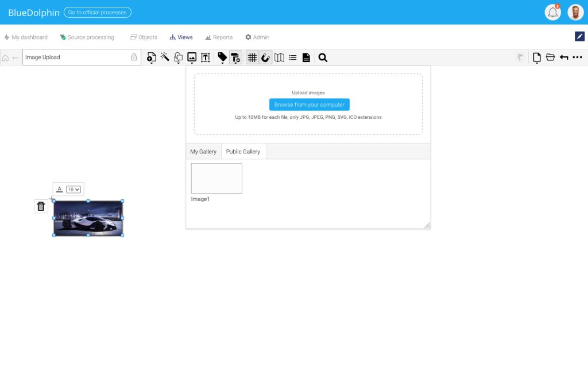Click the paint roller format icon
The height and width of the screenshot is (386, 588).
tap(235, 57)
